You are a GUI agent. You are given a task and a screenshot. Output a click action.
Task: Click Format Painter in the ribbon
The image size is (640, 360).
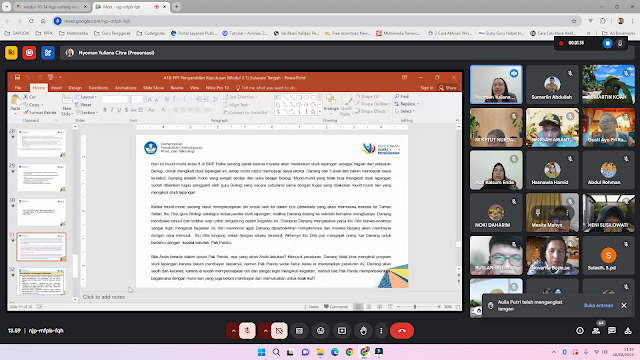point(40,113)
